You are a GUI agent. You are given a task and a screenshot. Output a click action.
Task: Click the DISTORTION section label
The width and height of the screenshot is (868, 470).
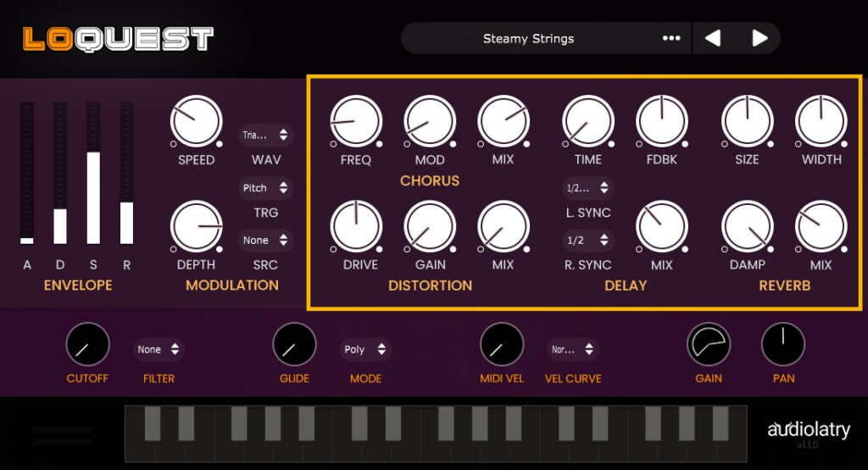430,285
